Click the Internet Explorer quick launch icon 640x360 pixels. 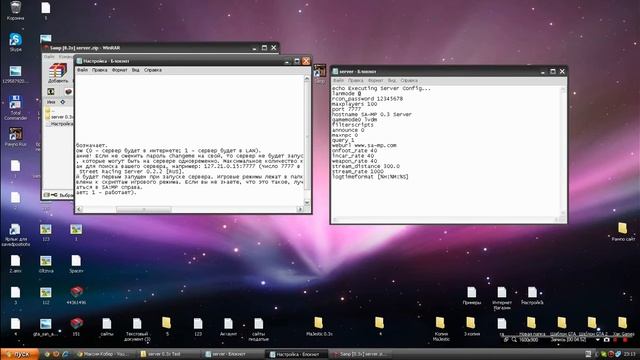coord(65,354)
